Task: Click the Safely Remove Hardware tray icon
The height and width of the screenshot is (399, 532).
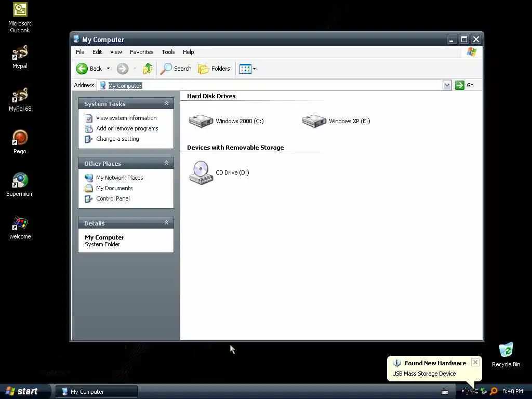Action: point(484,391)
